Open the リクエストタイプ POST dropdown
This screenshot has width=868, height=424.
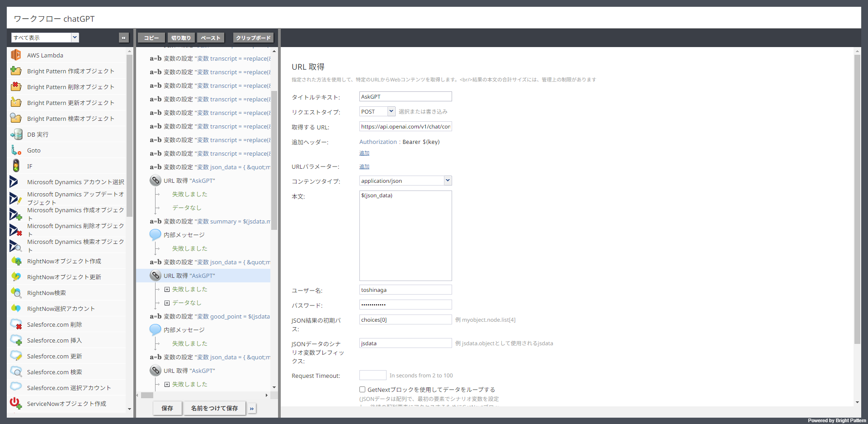[391, 111]
